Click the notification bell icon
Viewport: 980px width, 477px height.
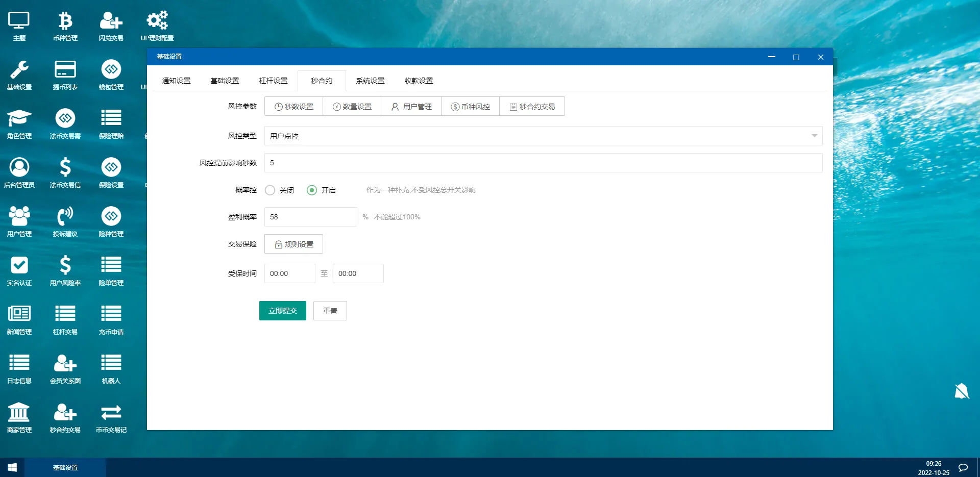(962, 391)
